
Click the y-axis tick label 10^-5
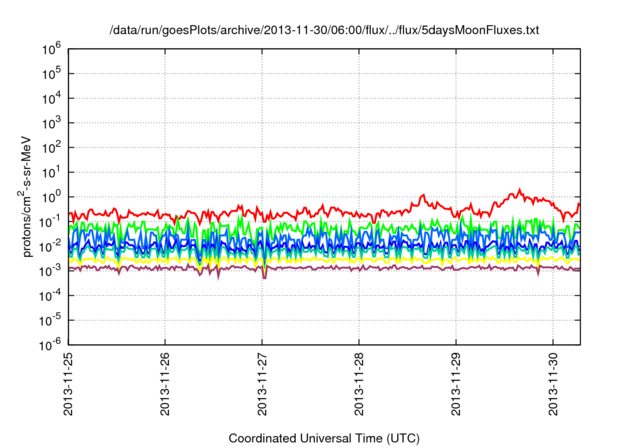coord(50,321)
